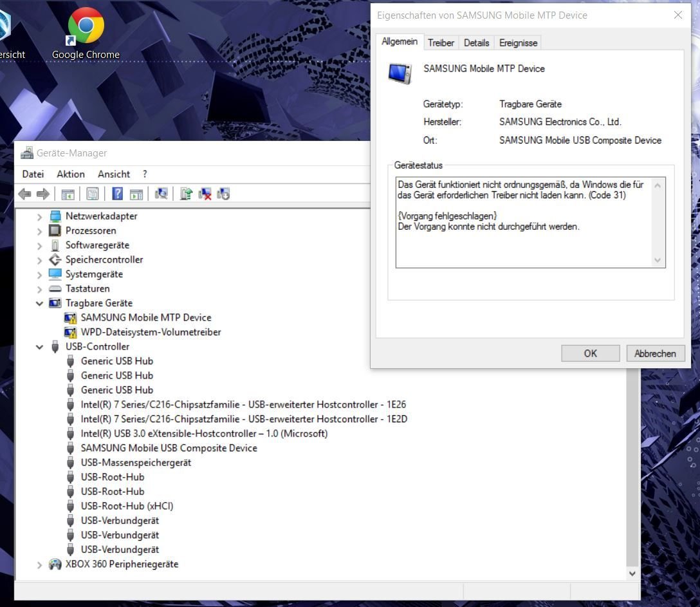This screenshot has width=700, height=607.
Task: Select Intel(R) USB 3.0 eXtensible-Hostcontroller entry
Action: pyautogui.click(x=204, y=434)
